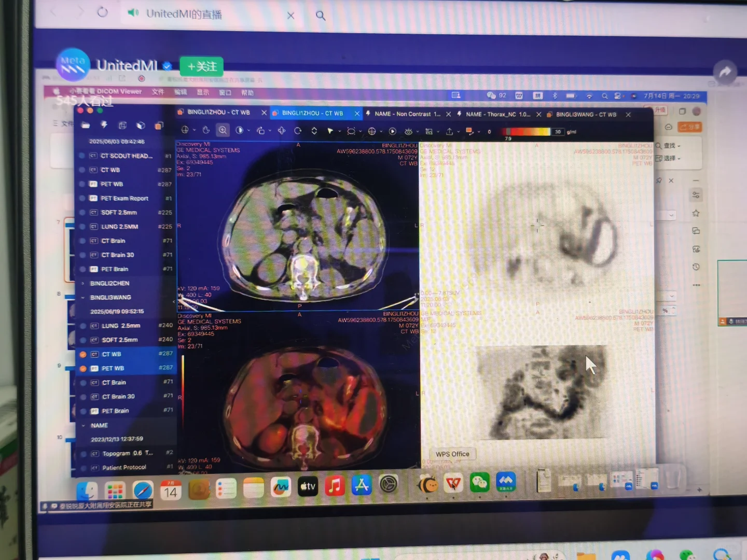Close the BINGLI3WANG - CT WB tab
The height and width of the screenshot is (560, 747).
[x=628, y=114]
